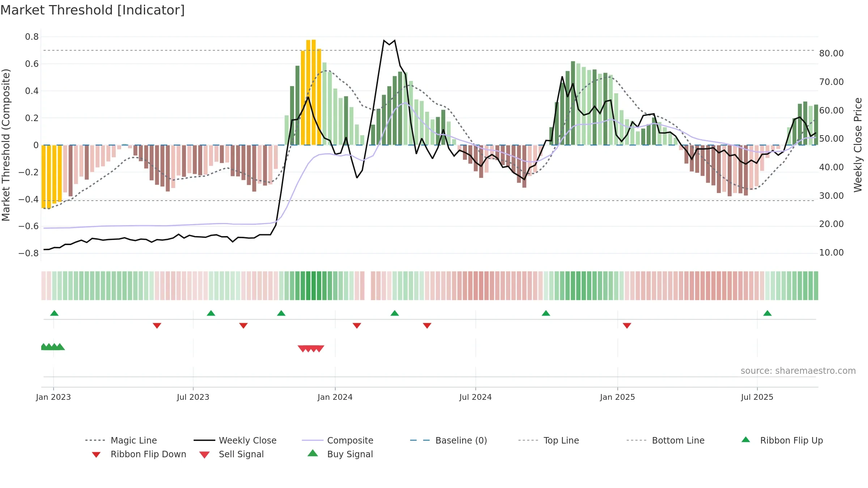Click the ribbon flip up marker near Oct 2024
Screen dimensions: 868x488
(x=546, y=313)
